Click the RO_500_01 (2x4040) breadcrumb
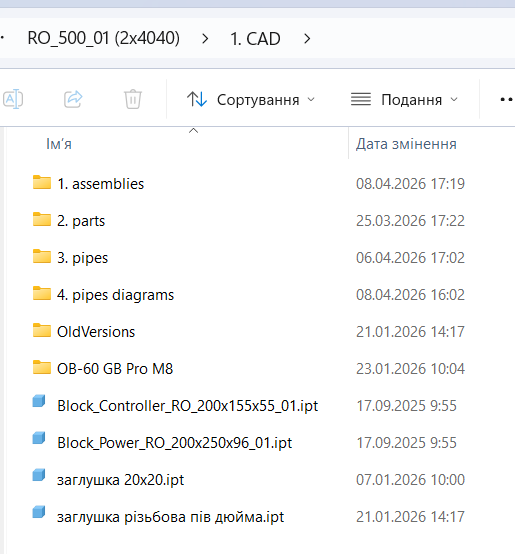This screenshot has width=515, height=554. point(103,38)
